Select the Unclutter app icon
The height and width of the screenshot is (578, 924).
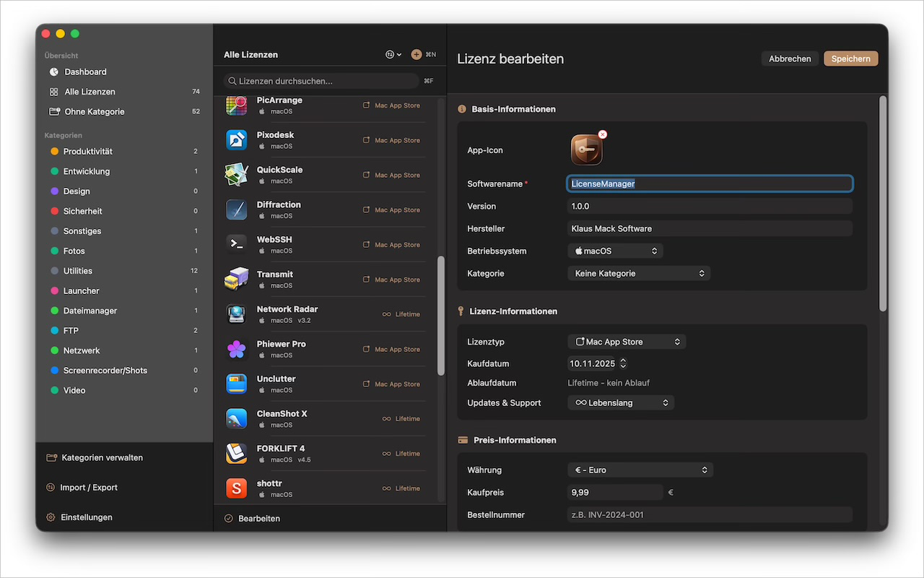click(x=237, y=384)
